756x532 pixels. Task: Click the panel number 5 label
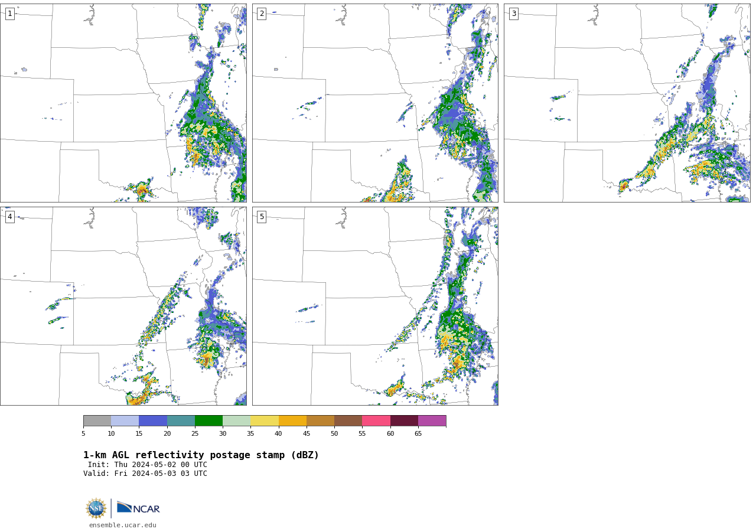[x=262, y=217]
